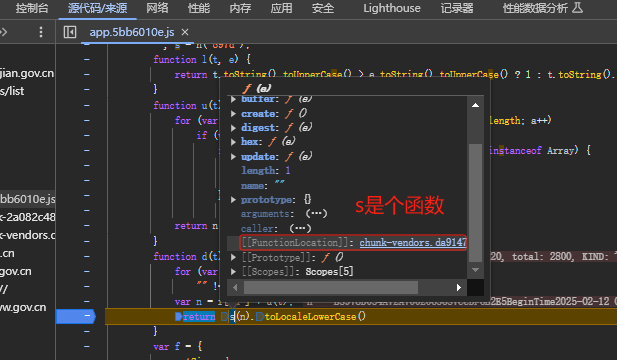Toggle the navigator sidebar panel icon
This screenshot has width=617, height=360.
[x=70, y=32]
